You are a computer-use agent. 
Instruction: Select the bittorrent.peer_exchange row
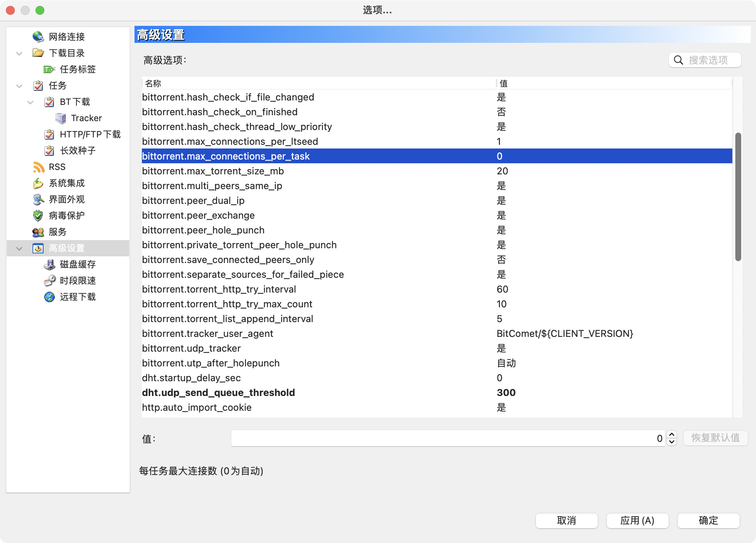click(x=198, y=215)
